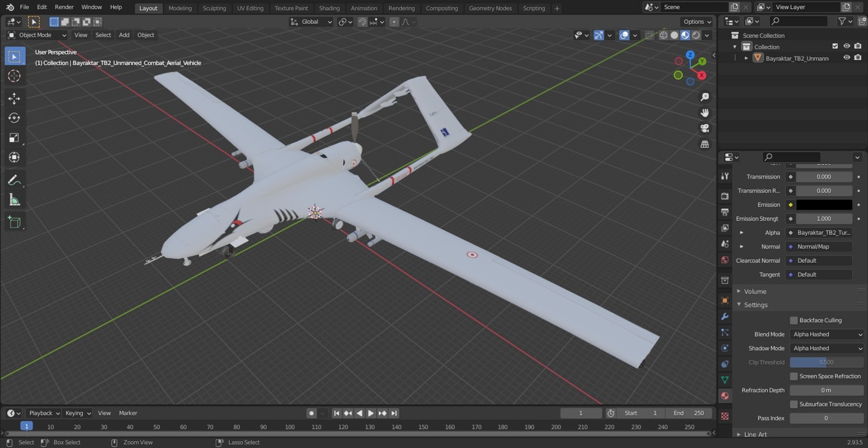Select the Cursor tool in the toolbar
Image resolution: width=868 pixels, height=448 pixels.
(x=14, y=76)
